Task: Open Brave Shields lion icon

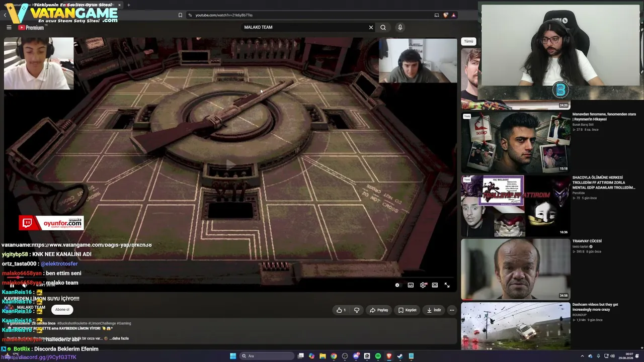Action: (445, 15)
